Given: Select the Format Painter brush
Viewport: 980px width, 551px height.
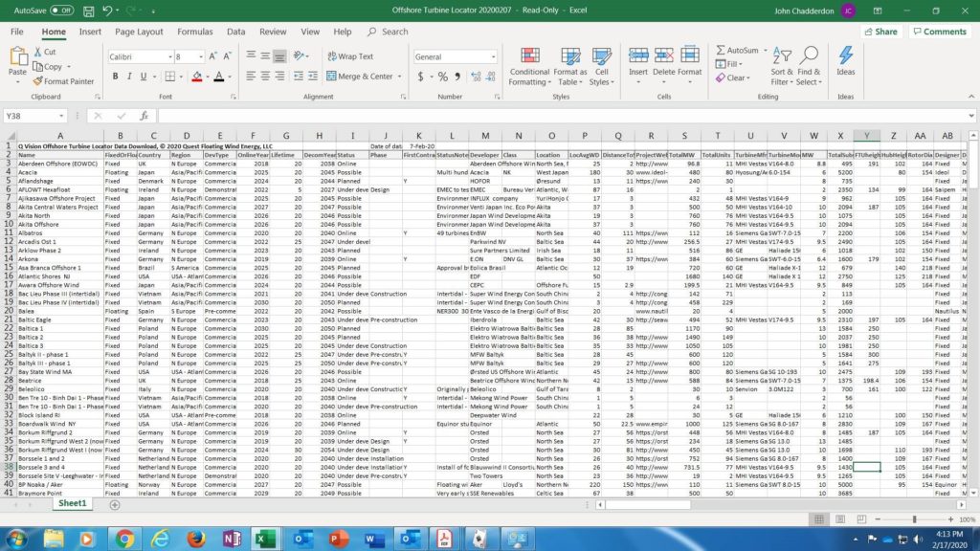Looking at the screenshot, I should (38, 81).
